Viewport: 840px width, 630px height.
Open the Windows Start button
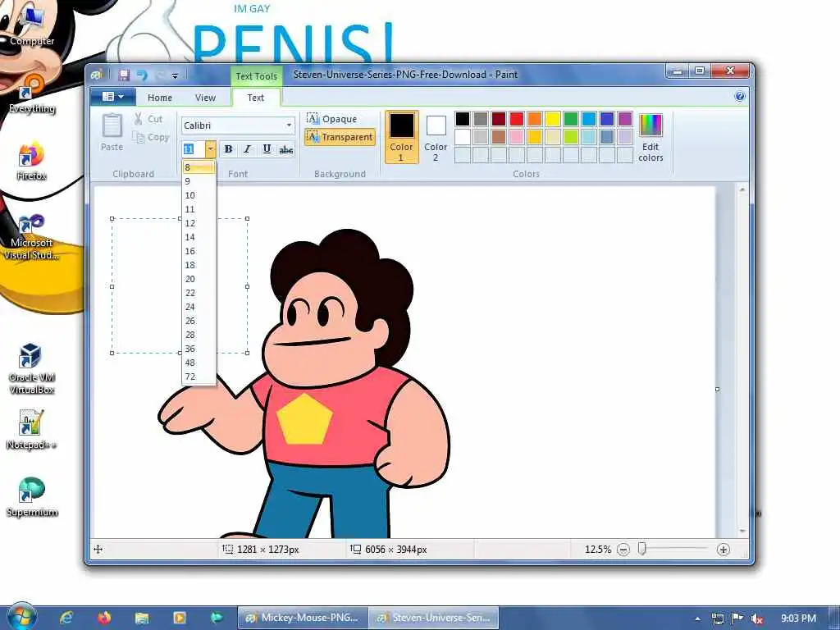point(21,617)
